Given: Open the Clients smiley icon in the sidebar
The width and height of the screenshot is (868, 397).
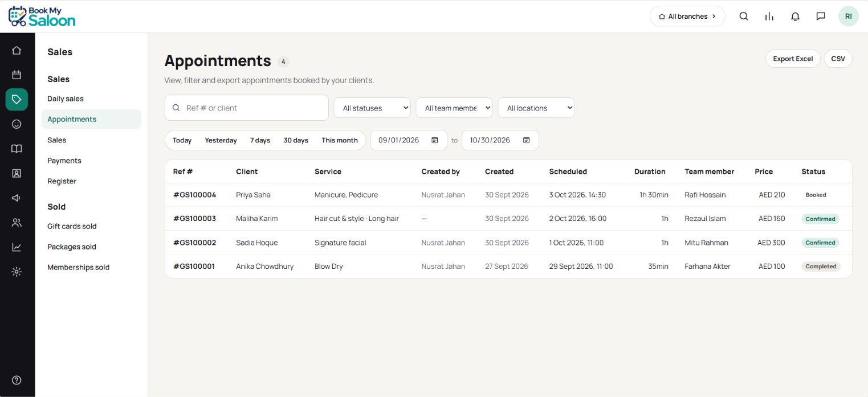Looking at the screenshot, I should tap(17, 124).
